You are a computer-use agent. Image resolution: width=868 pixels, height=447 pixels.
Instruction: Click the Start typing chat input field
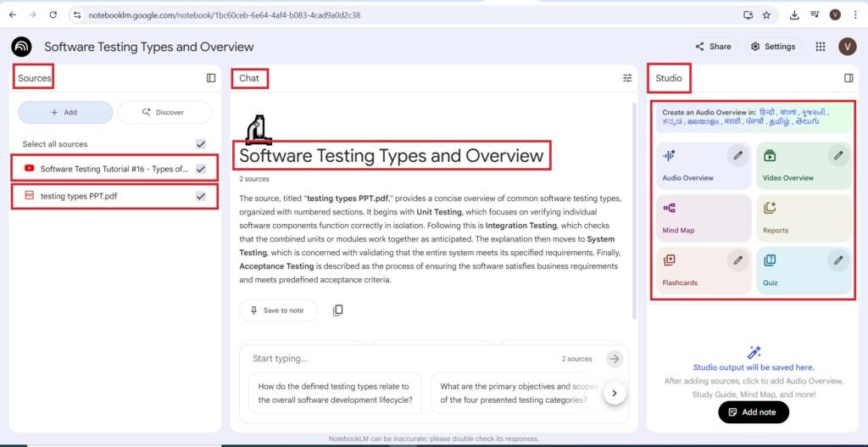tap(398, 359)
